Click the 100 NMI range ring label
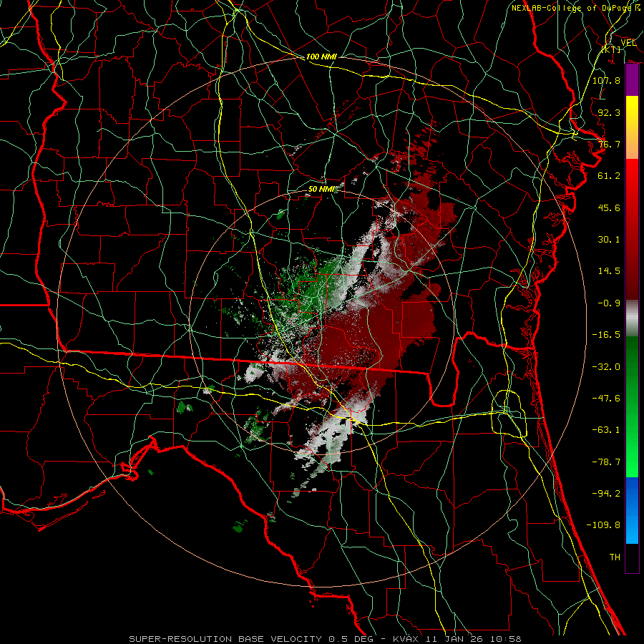The height and width of the screenshot is (644, 644). click(x=321, y=57)
